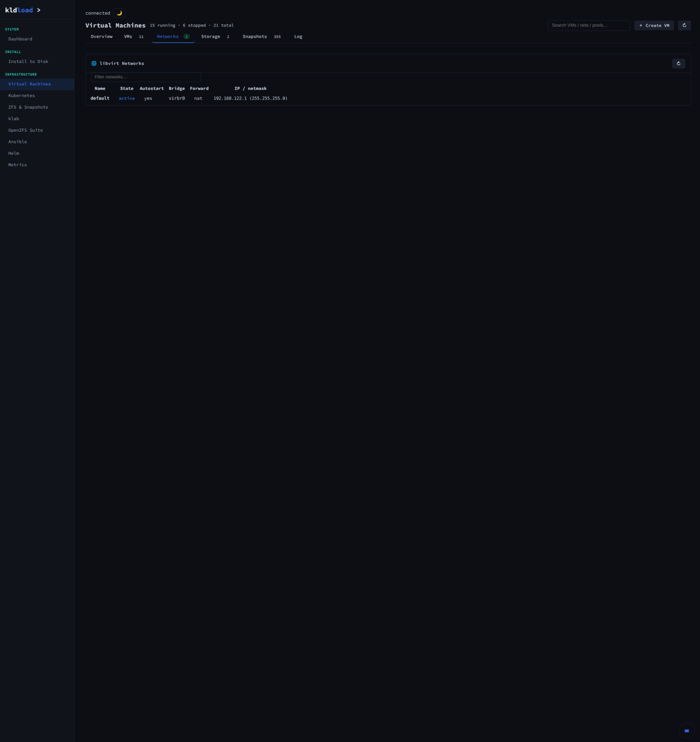Click the Filter networks input
This screenshot has width=700, height=742.
coord(146,77)
